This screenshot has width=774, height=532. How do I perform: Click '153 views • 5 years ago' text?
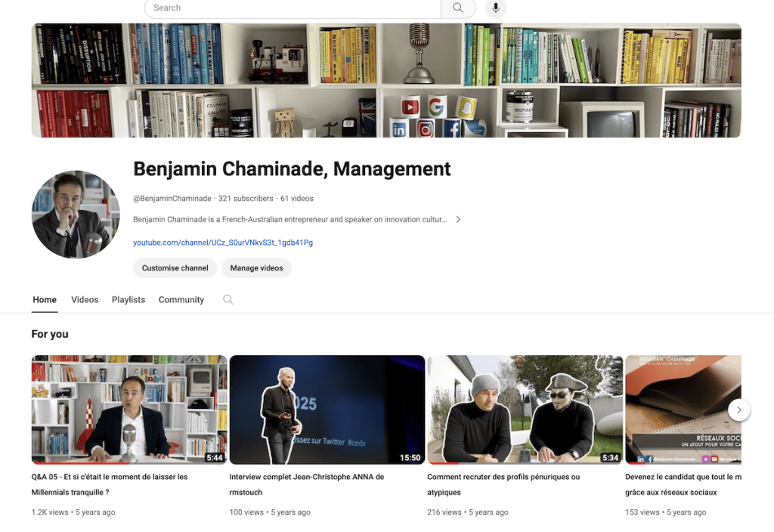click(666, 512)
